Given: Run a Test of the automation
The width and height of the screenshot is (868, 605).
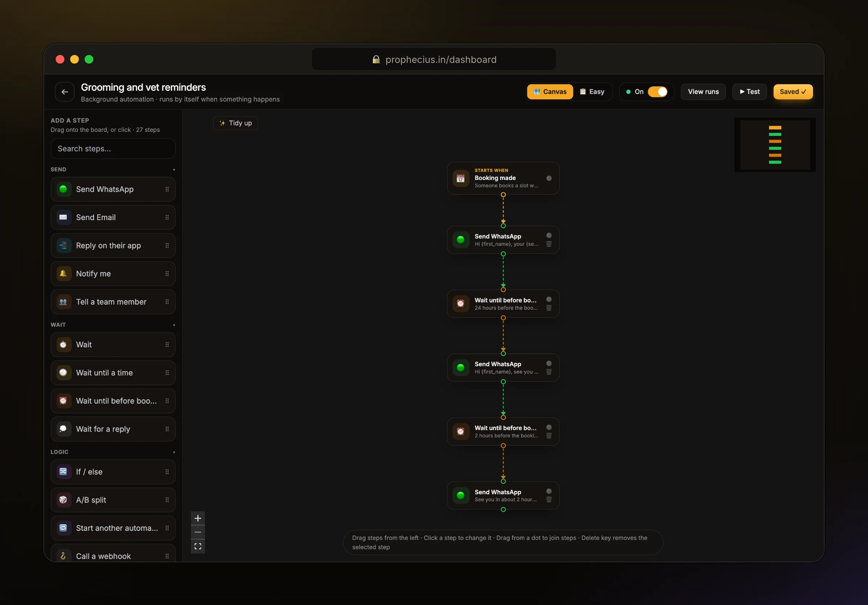Looking at the screenshot, I should [749, 92].
